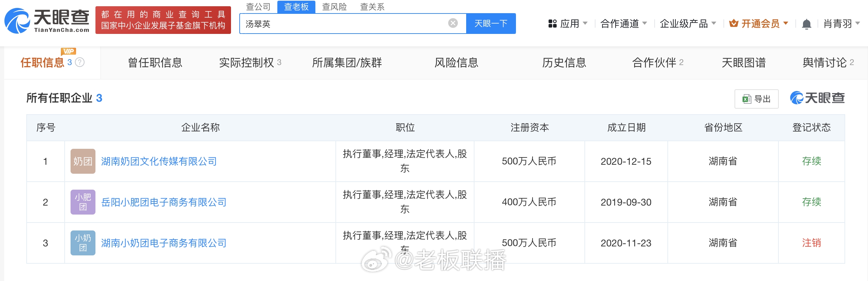Clear the search box with X icon

tap(453, 23)
